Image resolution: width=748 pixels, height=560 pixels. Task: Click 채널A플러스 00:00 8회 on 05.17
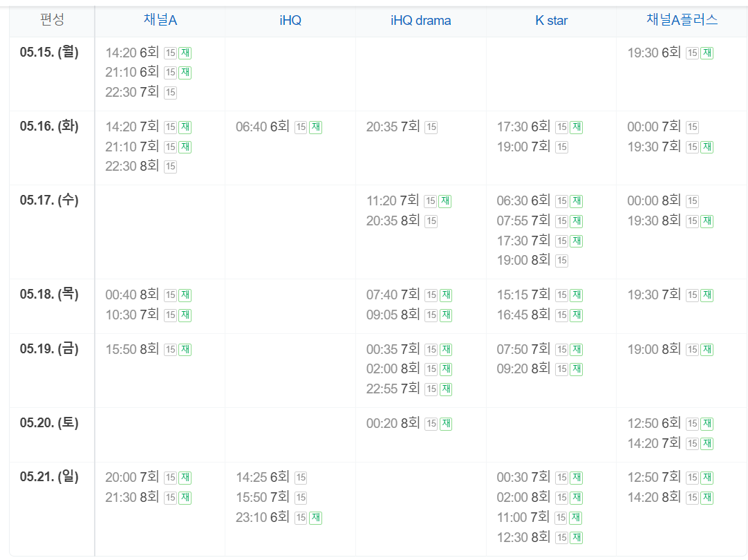654,200
